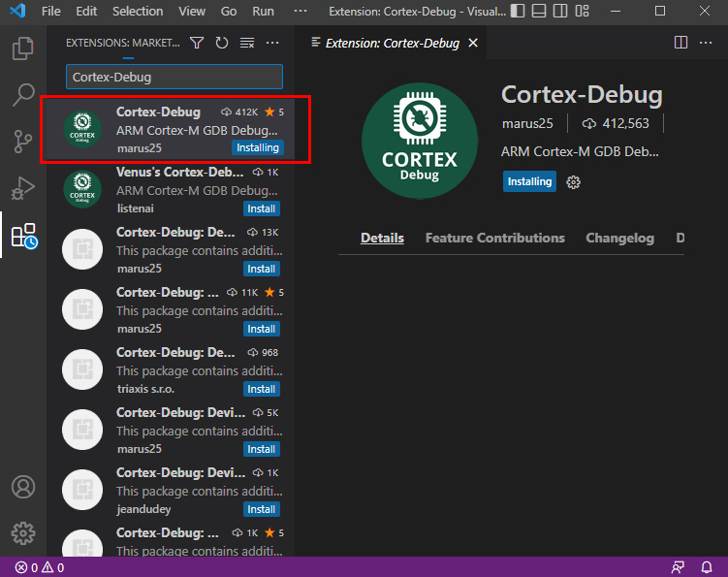
Task: Install Venus's Cortex-Debug extension
Action: (262, 208)
